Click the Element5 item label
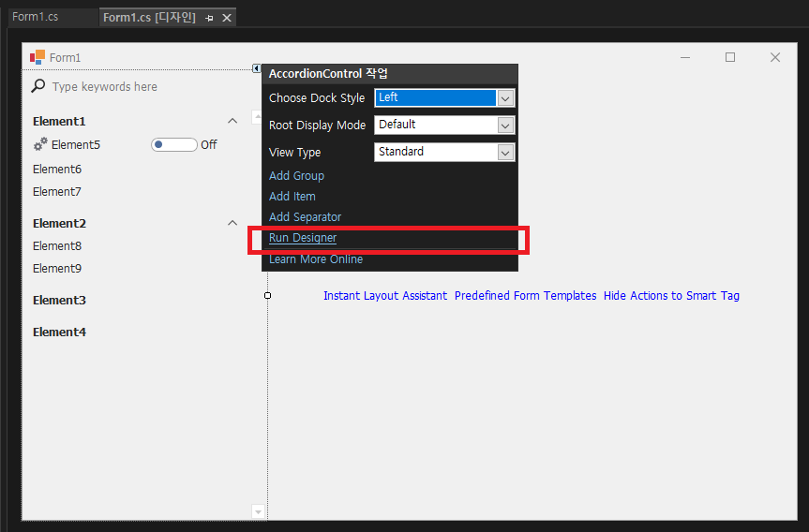809x532 pixels. click(x=76, y=145)
